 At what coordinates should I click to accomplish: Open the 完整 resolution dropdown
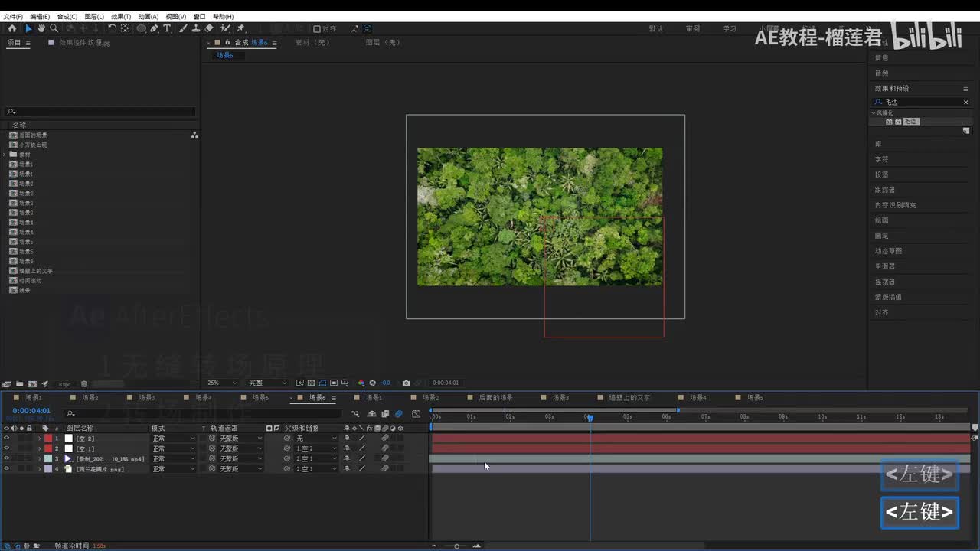click(x=267, y=383)
